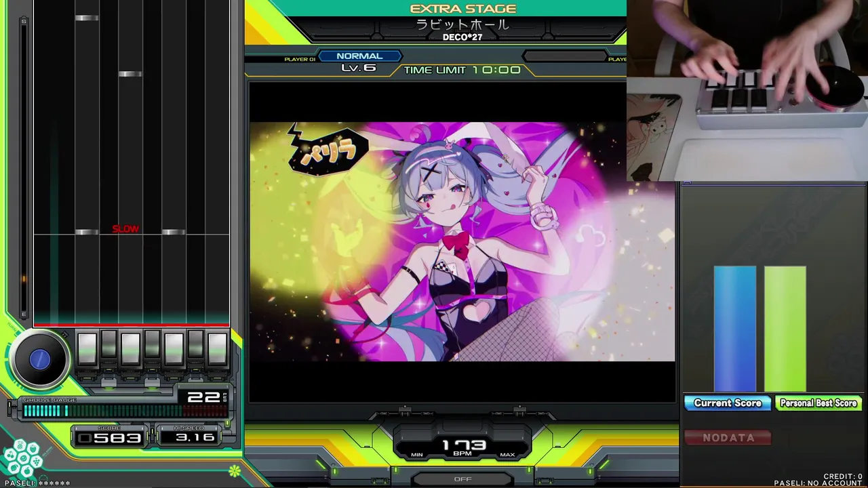Click the artist name DECO*27
868x488 pixels.
pyautogui.click(x=462, y=37)
